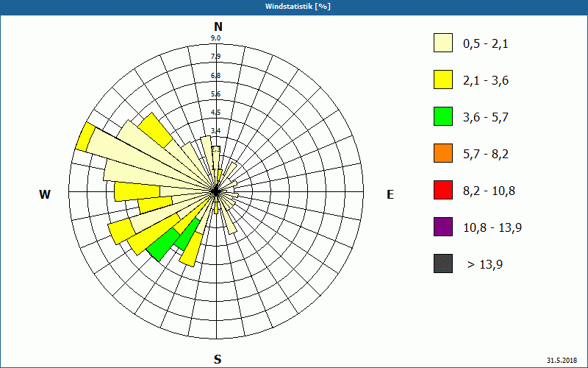The image size is (588, 368).
Task: Click the center point of the wind rose
Action: 216,191
